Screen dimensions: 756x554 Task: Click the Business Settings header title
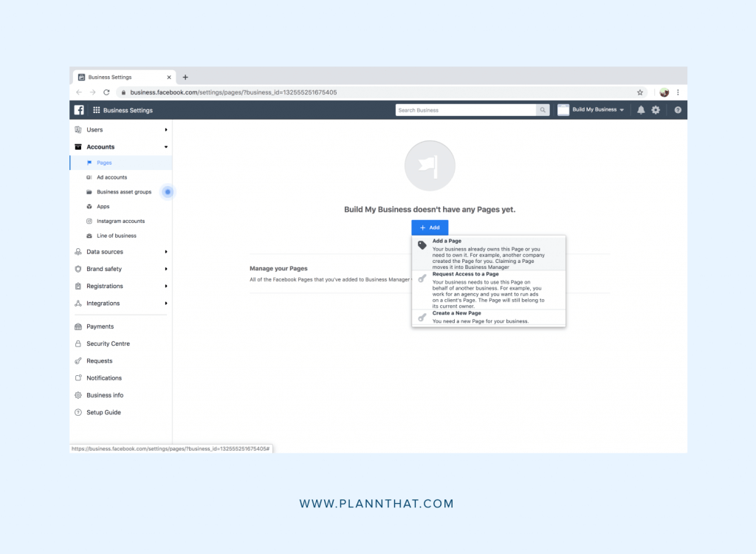tap(128, 110)
